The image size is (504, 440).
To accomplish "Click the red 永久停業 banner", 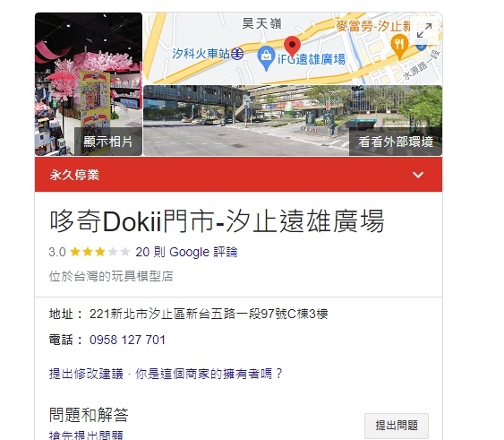I will [x=238, y=175].
